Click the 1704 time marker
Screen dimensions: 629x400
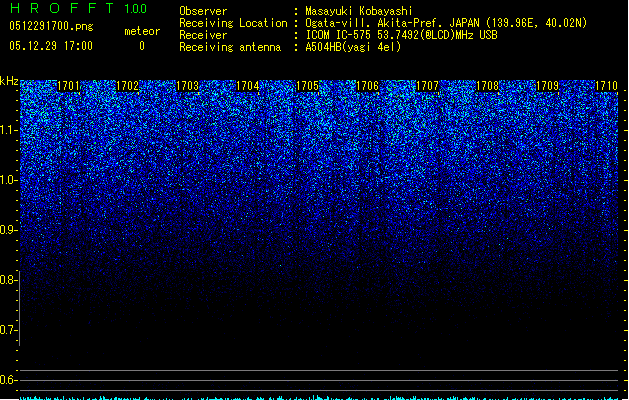point(248,86)
